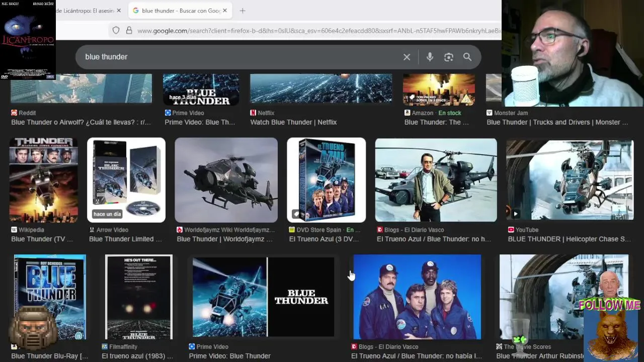
Task: Open Worldofjaymz Wiki Blue Thunder link
Action: pyautogui.click(x=224, y=239)
